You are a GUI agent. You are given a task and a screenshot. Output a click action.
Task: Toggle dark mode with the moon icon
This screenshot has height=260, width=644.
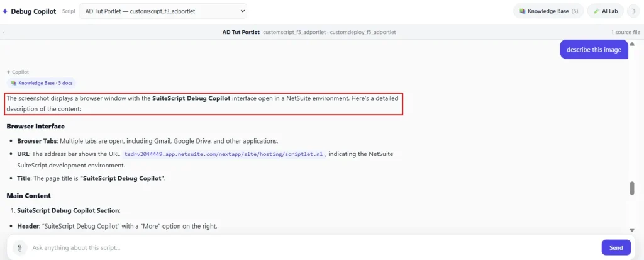[634, 11]
